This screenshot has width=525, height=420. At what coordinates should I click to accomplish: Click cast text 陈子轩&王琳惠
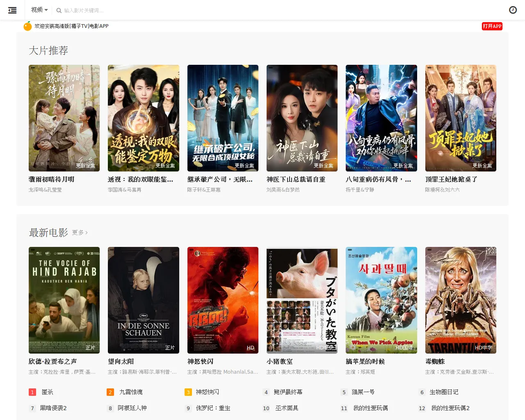204,190
